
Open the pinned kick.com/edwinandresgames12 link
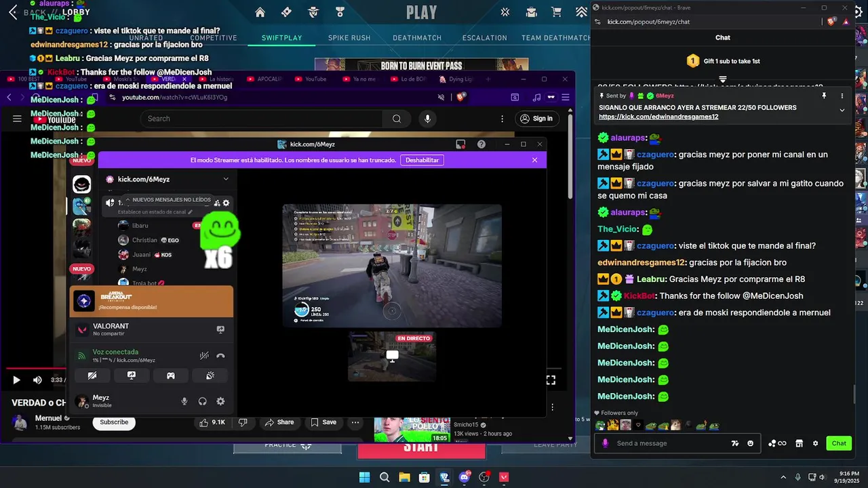pos(658,117)
